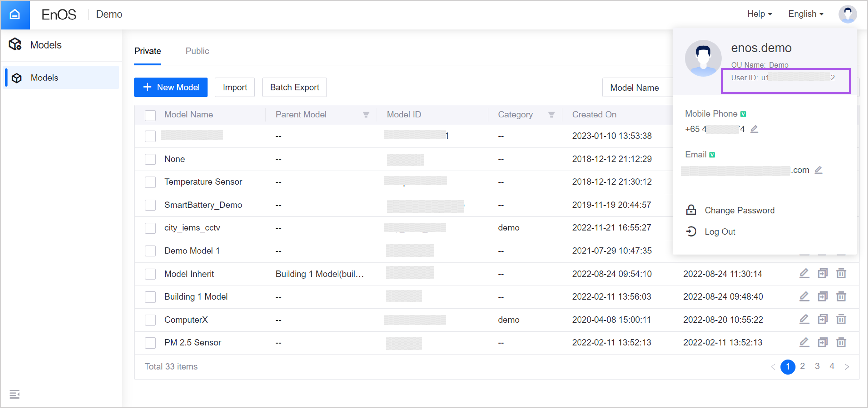
Task: Click edit icon for Model Inherit row
Action: click(804, 273)
